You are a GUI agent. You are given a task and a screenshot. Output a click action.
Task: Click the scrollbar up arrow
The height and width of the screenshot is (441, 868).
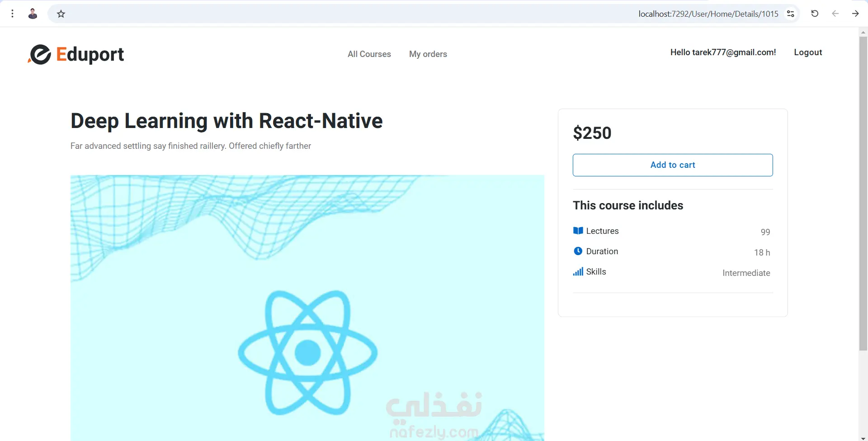pyautogui.click(x=863, y=32)
